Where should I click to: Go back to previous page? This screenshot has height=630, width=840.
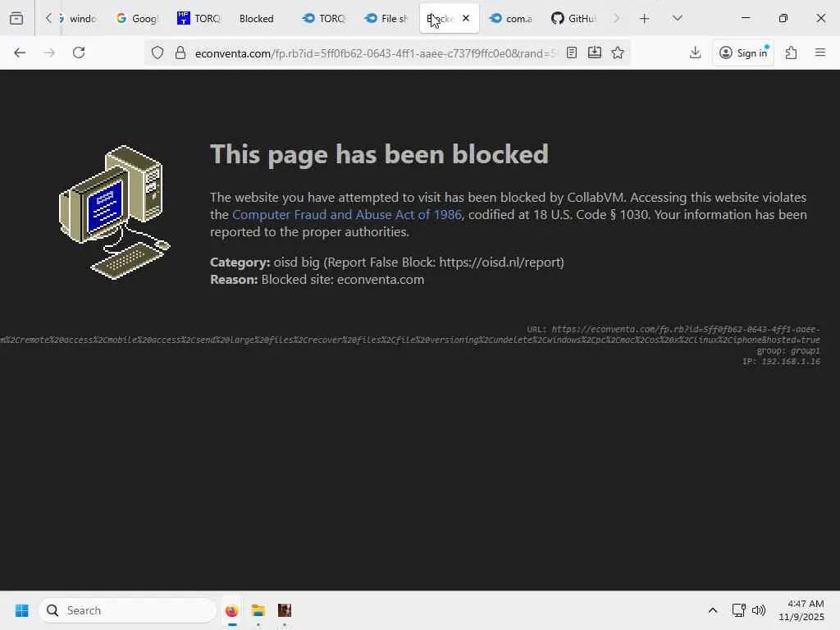20,52
